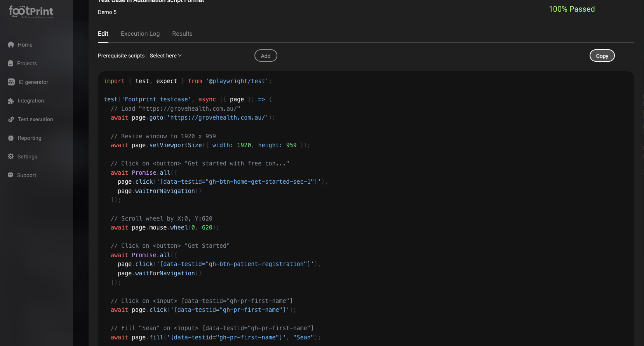
Task: Click the page.goto grovehealth line
Action: pos(193,118)
